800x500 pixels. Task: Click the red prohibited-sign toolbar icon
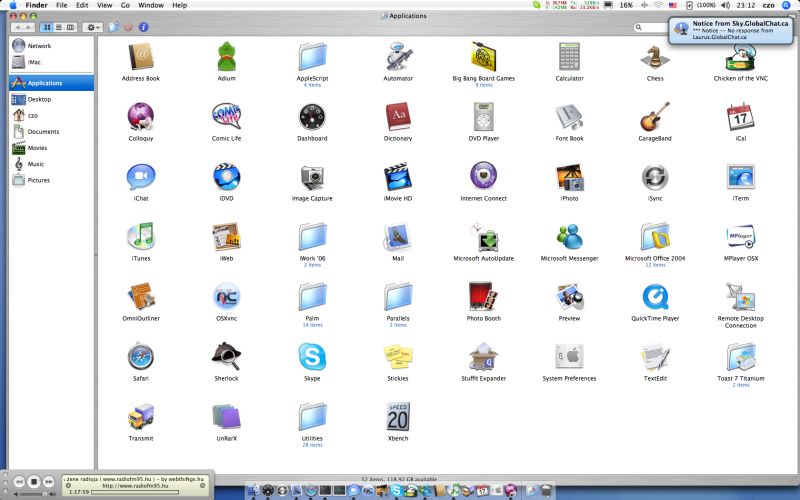[128, 27]
